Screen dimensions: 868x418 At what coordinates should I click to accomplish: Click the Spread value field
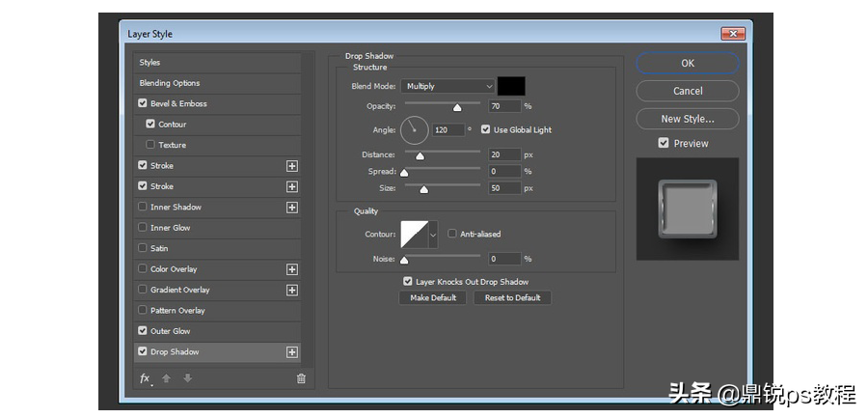coord(504,171)
